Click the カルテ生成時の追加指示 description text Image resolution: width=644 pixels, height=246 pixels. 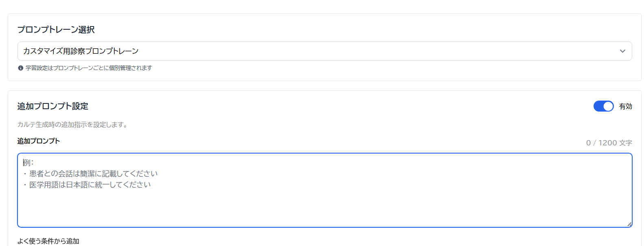(73, 125)
